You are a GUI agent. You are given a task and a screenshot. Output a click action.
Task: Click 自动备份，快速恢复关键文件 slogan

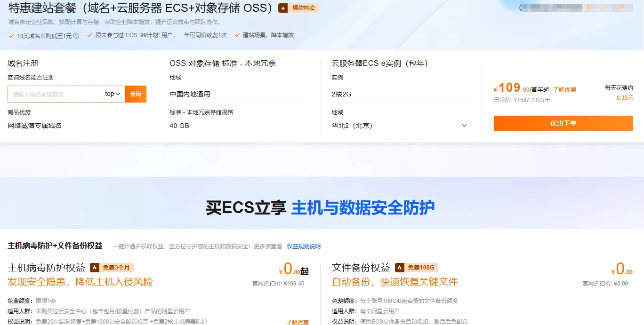(395, 282)
